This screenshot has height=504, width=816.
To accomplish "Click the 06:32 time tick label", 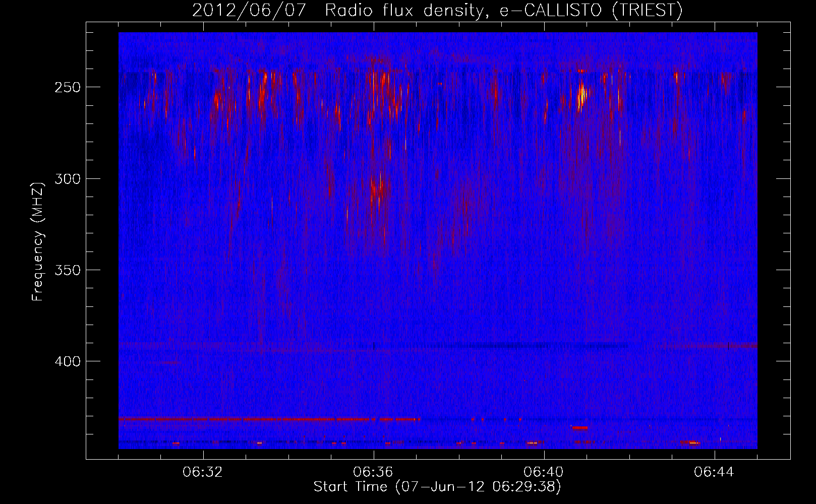I will coord(203,472).
